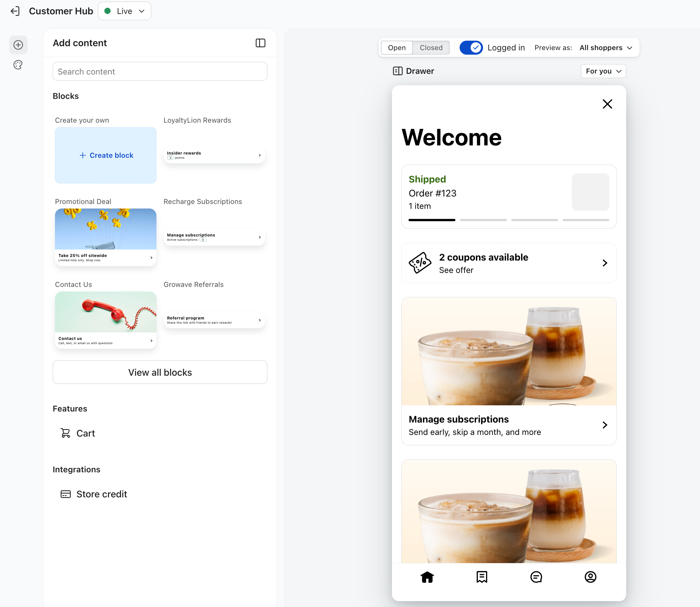The image size is (700, 607).
Task: Click the Search content field
Action: [x=160, y=72]
